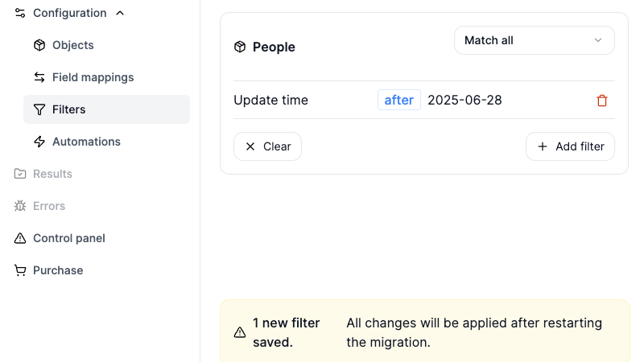Click the Automations lightning icon

[x=39, y=142]
